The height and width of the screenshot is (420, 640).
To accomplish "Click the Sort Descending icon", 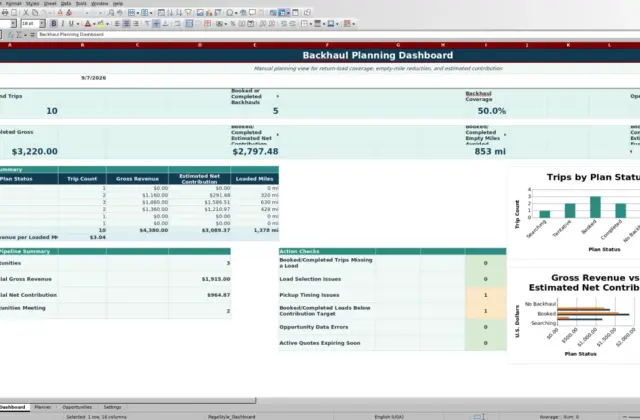I will click(x=179, y=13).
